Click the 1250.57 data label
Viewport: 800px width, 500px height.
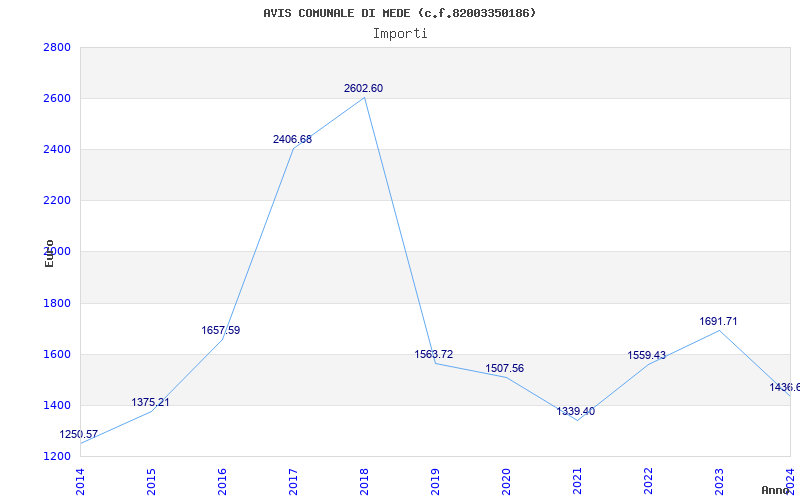79,435
